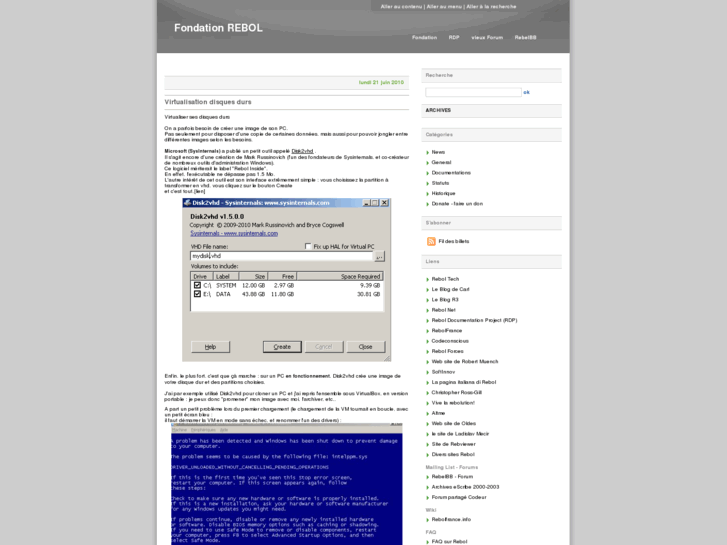Screen dimensions: 727x545
Task: Toggle the E:\ DATA volume checkbox
Action: (198, 294)
